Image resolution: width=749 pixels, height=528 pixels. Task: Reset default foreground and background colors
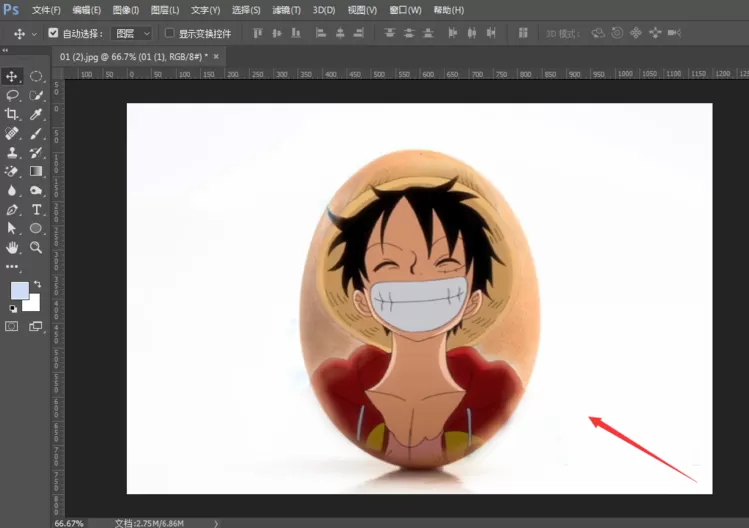(x=13, y=309)
